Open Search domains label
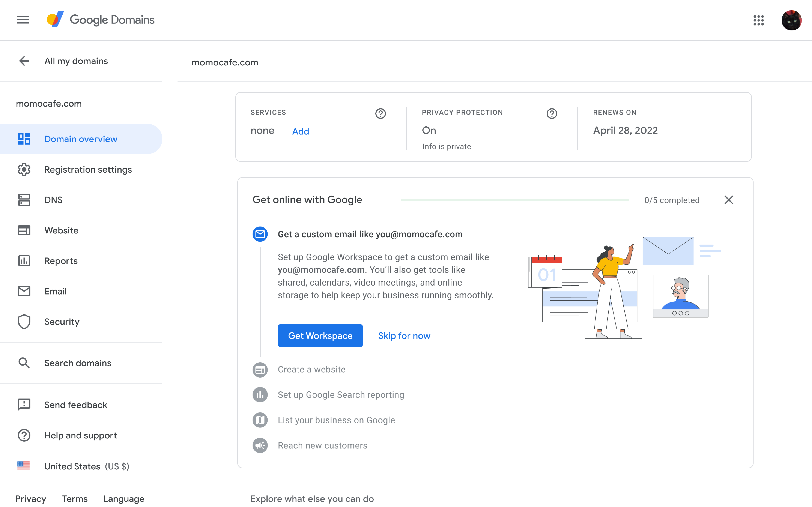This screenshot has height=507, width=812. click(x=78, y=363)
